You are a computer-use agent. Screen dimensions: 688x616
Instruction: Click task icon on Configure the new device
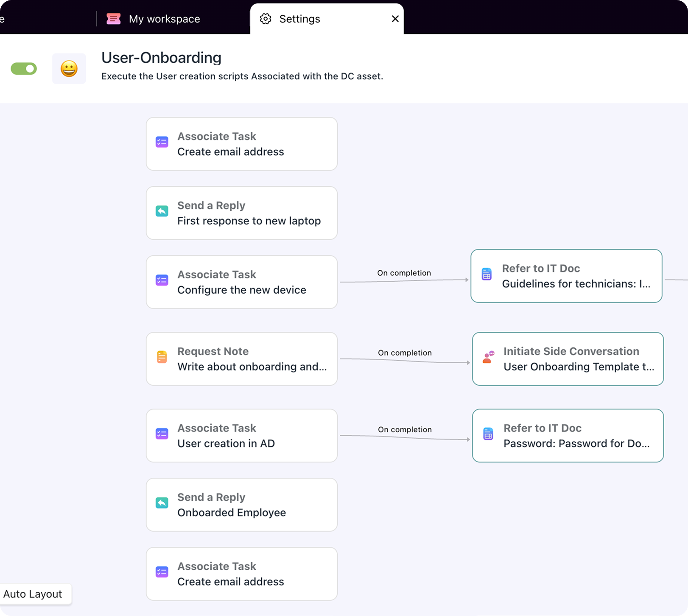pos(162,280)
